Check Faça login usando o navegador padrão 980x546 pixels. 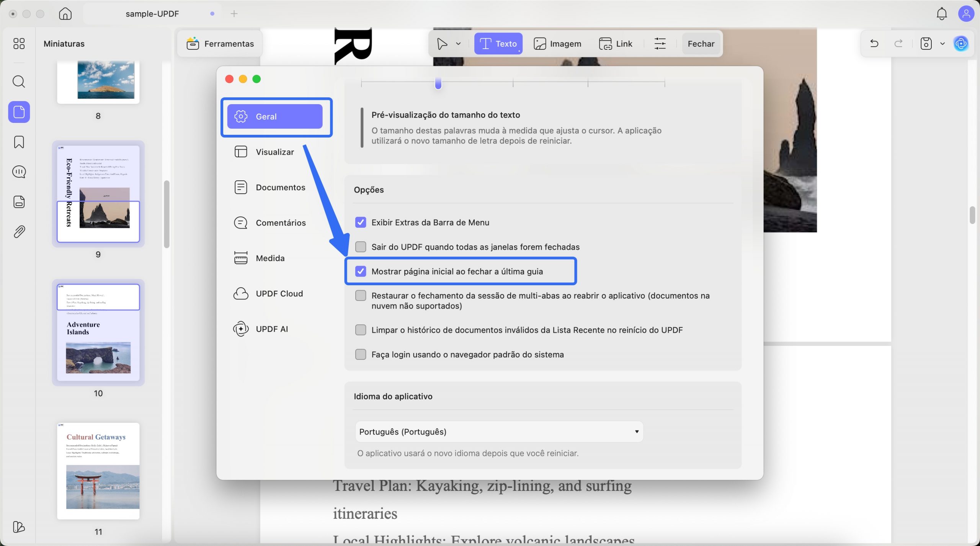click(x=361, y=355)
